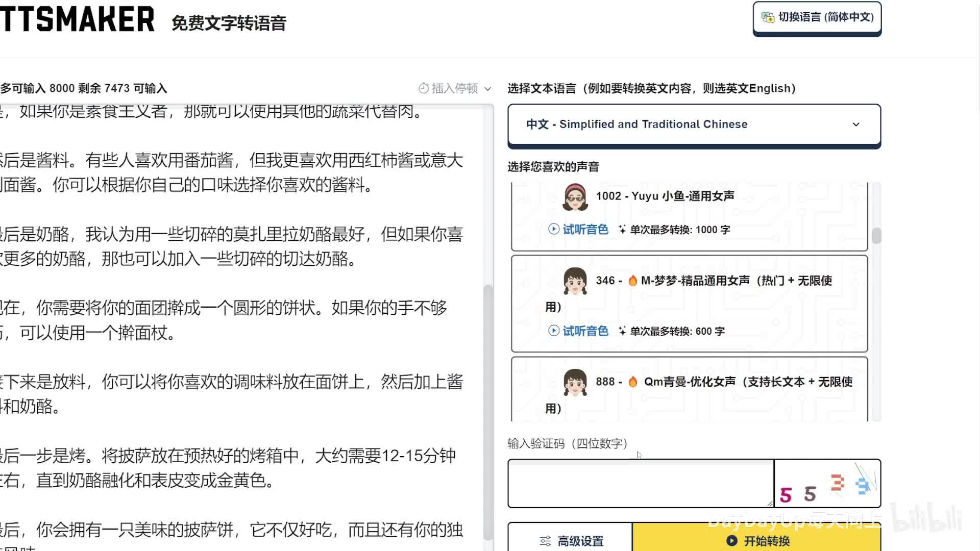Click the translate icon in switch language button
Viewport: 980px width, 551px height.
[x=768, y=17]
